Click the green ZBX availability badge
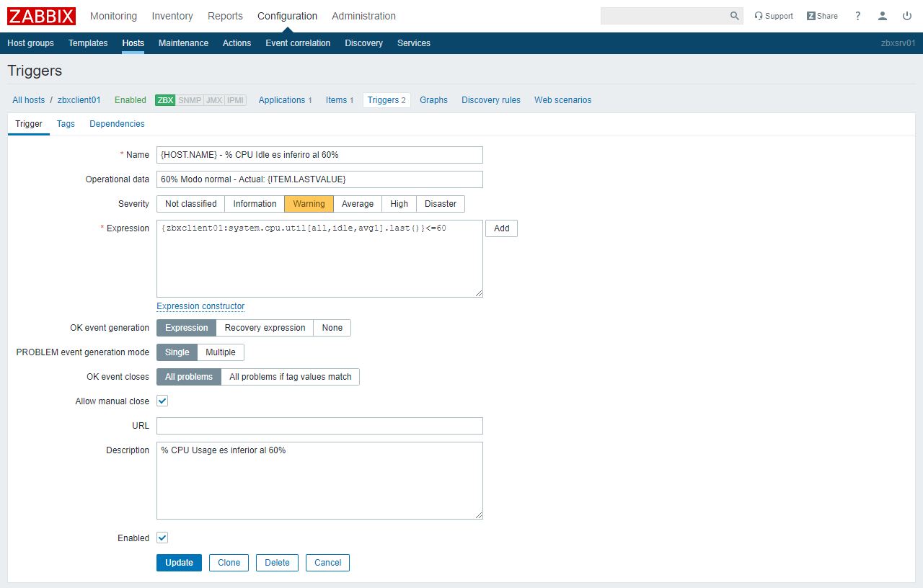The width and height of the screenshot is (923, 588). pos(165,100)
